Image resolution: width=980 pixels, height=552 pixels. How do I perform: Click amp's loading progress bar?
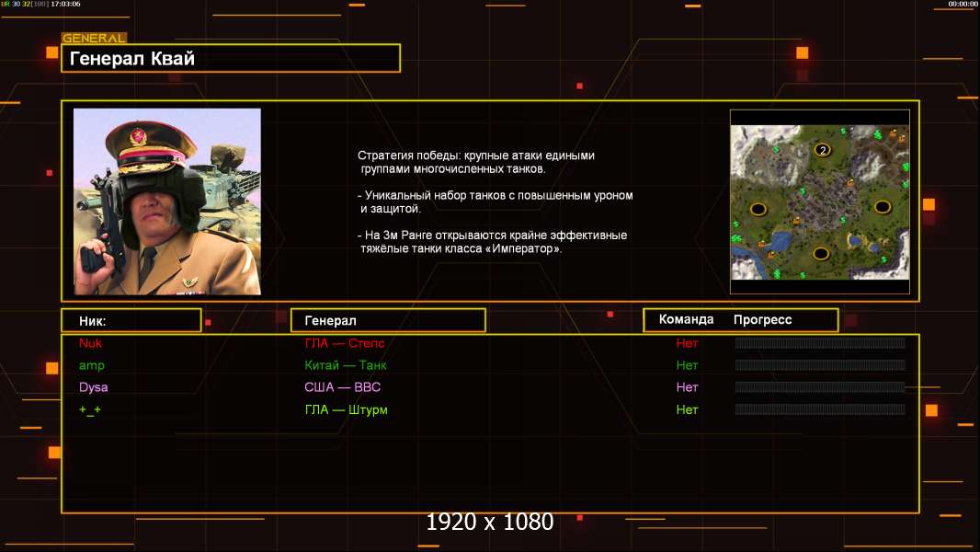click(820, 365)
